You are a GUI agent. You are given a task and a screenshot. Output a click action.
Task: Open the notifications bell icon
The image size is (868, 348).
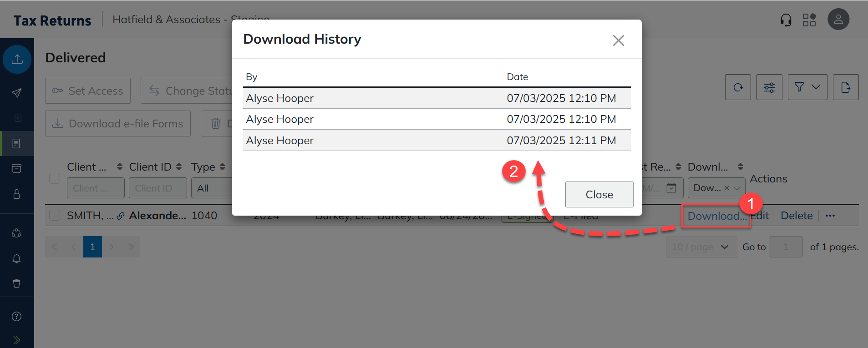click(17, 258)
